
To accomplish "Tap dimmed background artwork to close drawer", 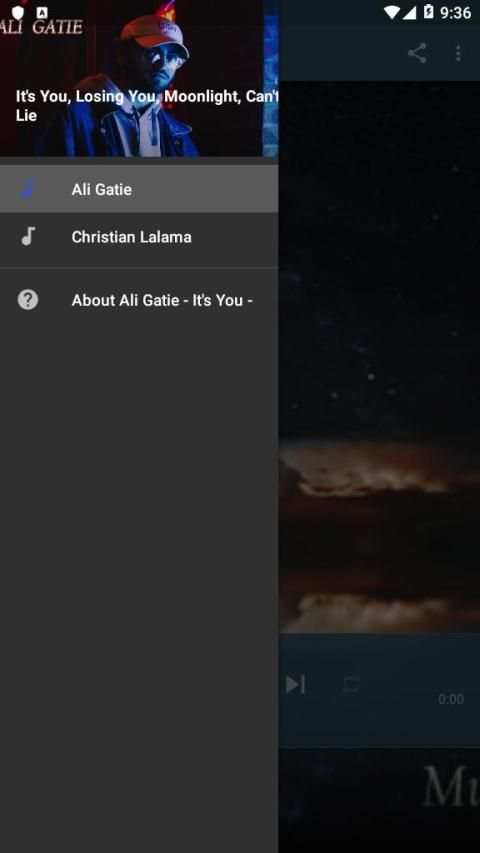I will tap(379, 356).
